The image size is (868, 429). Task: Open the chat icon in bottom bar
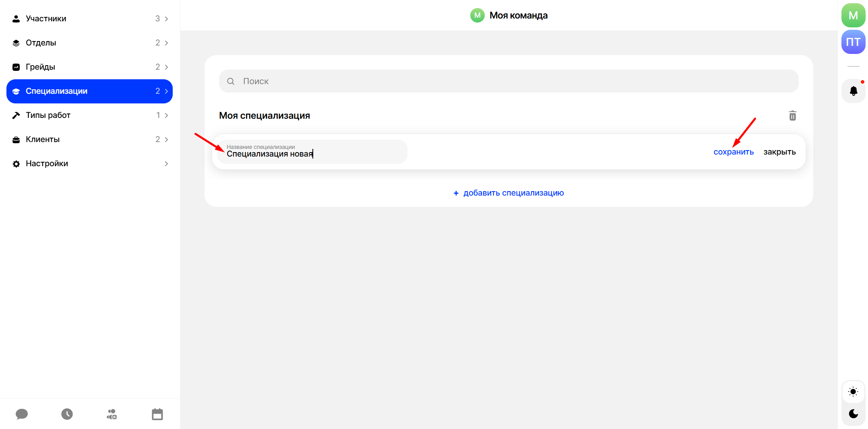coord(22,414)
